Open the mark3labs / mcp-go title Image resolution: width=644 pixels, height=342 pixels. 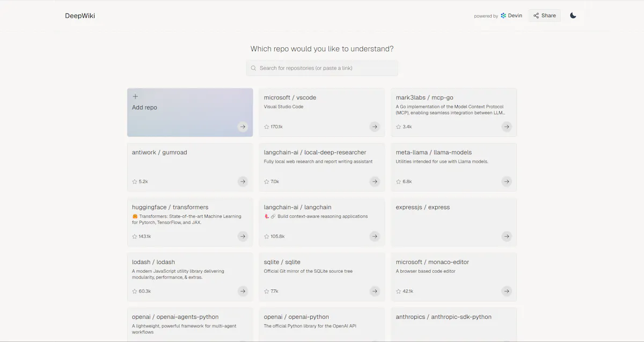(425, 98)
